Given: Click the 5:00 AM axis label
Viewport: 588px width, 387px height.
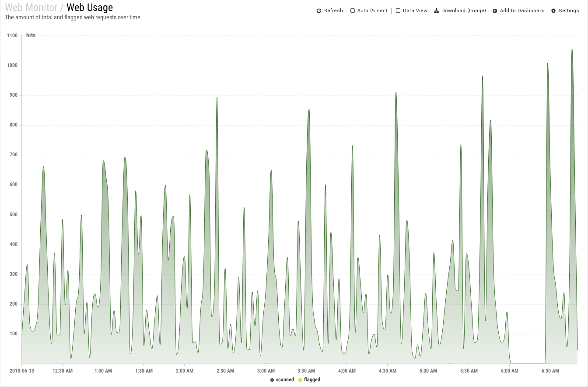Looking at the screenshot, I should tap(428, 371).
